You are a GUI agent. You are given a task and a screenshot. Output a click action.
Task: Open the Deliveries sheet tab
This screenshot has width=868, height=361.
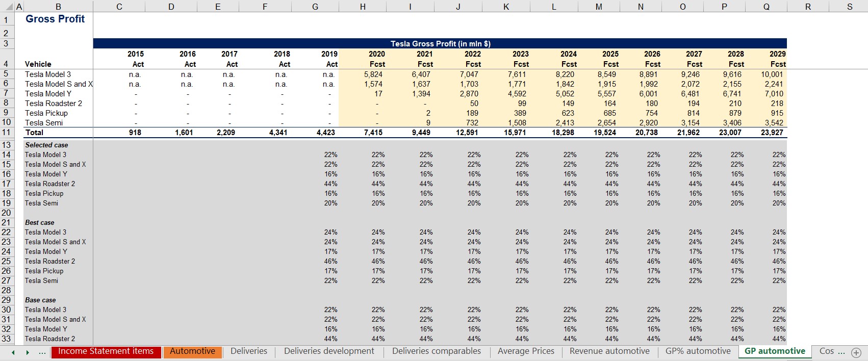(249, 351)
